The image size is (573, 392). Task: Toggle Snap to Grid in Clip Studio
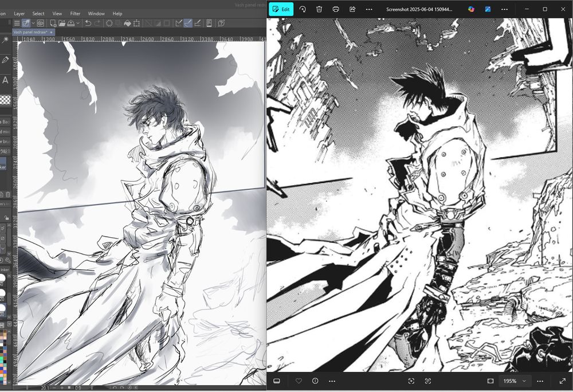point(197,23)
